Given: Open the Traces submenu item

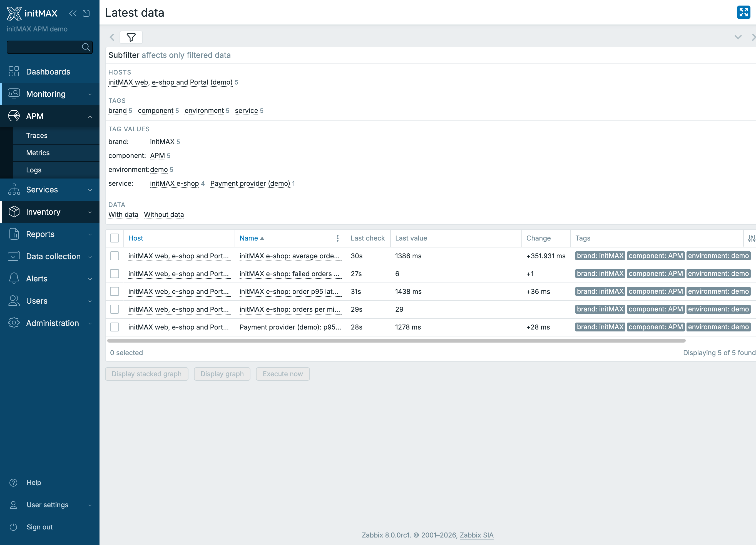Looking at the screenshot, I should coord(56,135).
